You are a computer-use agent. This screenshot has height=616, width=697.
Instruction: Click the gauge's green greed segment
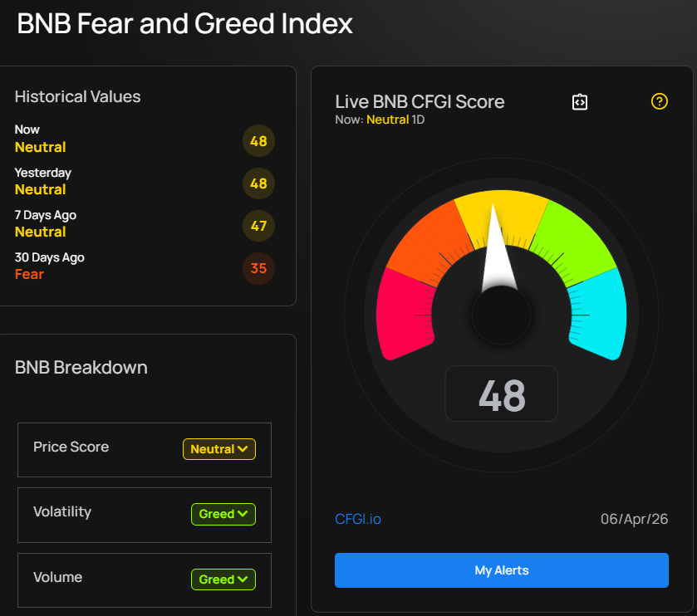[573, 242]
